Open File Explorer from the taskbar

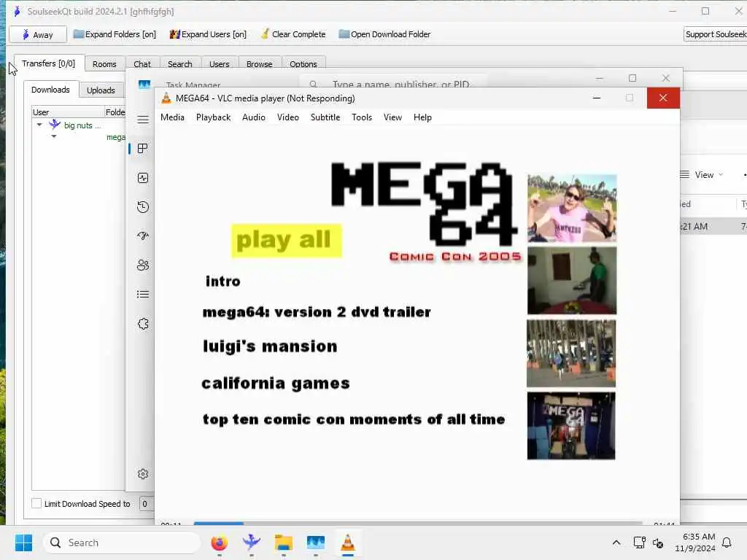tap(284, 542)
